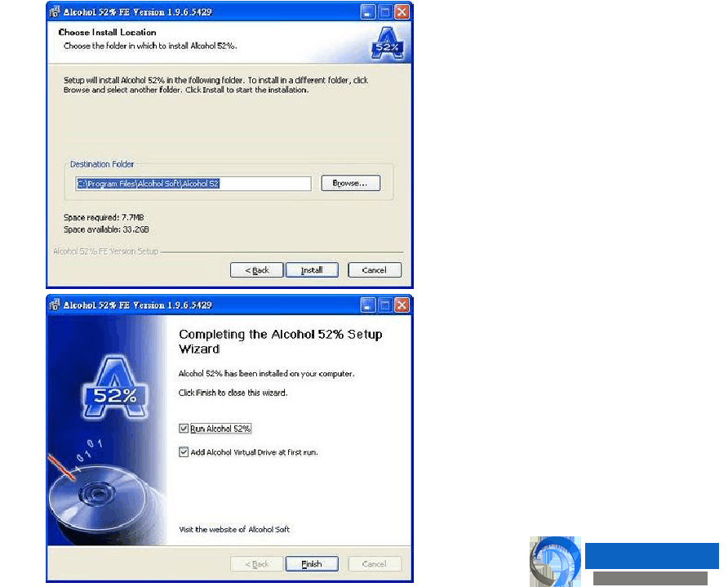This screenshot has width=728, height=587.
Task: Close the Choose Install Location window
Action: point(402,11)
